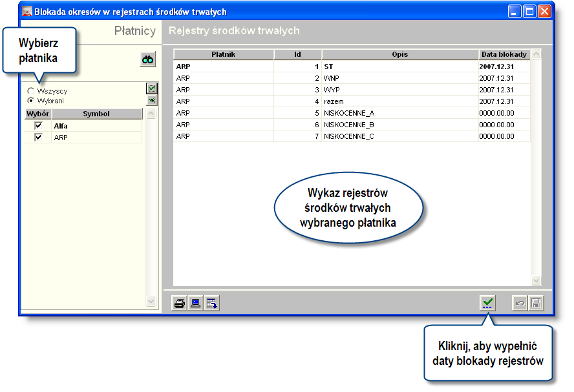574x392 pixels.
Task: Select the NISKOCENNE_B register row
Action: tap(352, 125)
